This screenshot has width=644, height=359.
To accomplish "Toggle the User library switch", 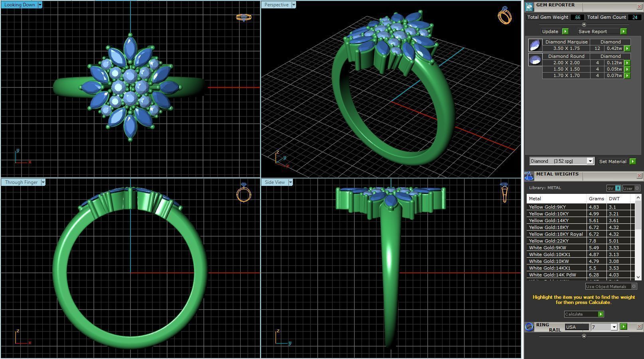I will pos(631,188).
